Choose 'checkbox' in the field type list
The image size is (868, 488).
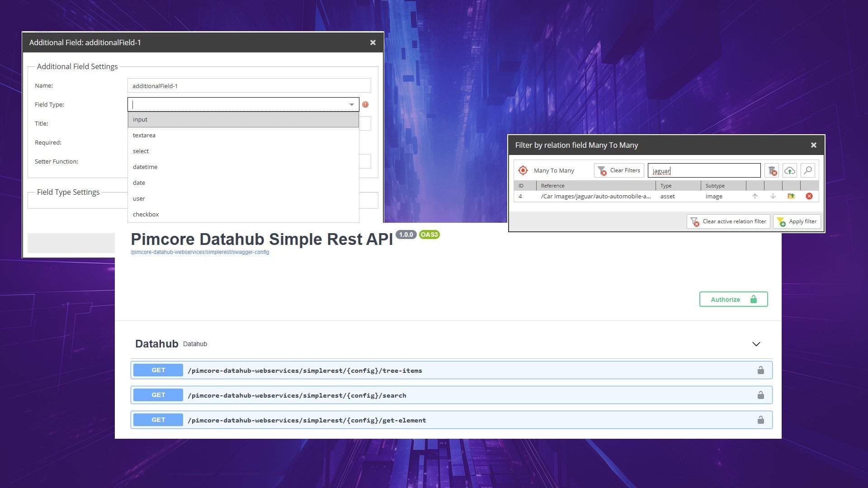(x=146, y=214)
